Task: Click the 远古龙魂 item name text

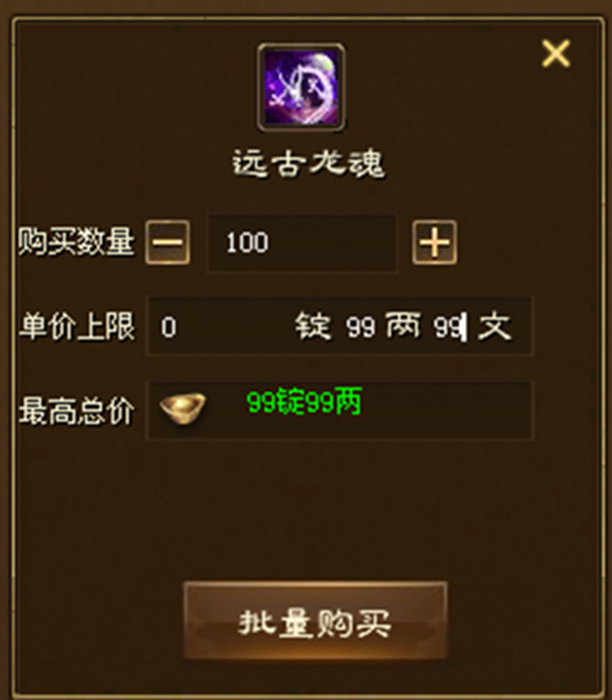Action: (x=309, y=164)
